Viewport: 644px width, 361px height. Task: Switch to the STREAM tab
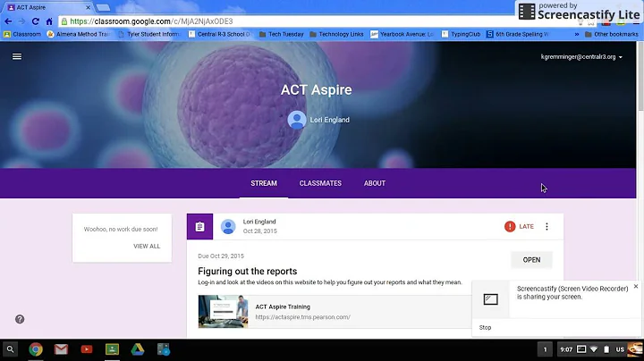pos(264,183)
